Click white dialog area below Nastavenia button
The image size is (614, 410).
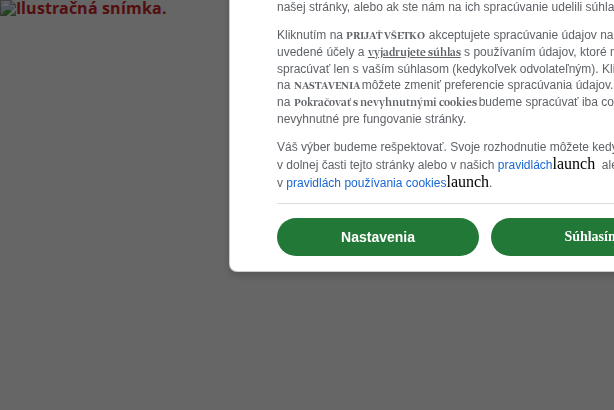377,264
